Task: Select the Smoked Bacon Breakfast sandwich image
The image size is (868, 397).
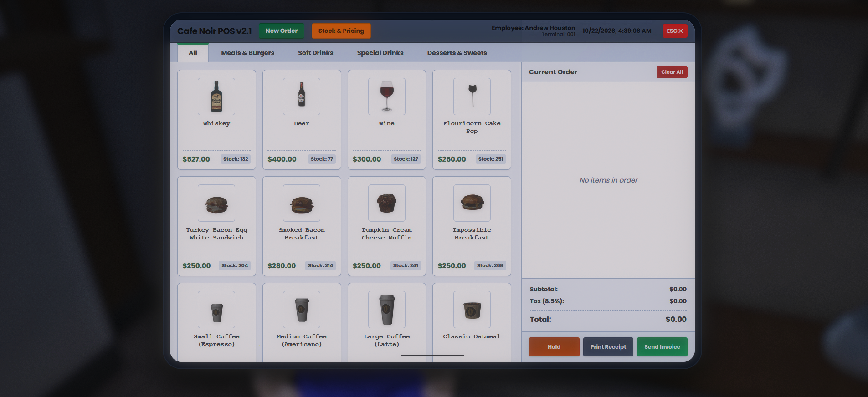Action: tap(302, 203)
